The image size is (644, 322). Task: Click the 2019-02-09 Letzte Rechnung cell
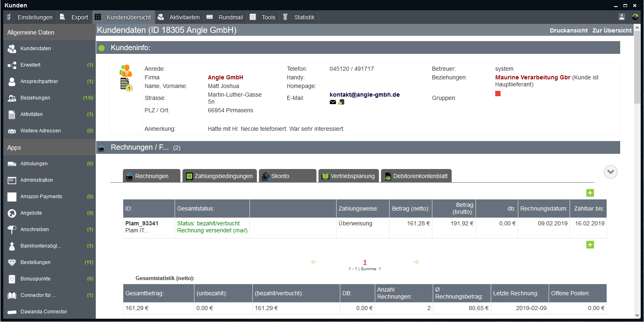coord(520,308)
